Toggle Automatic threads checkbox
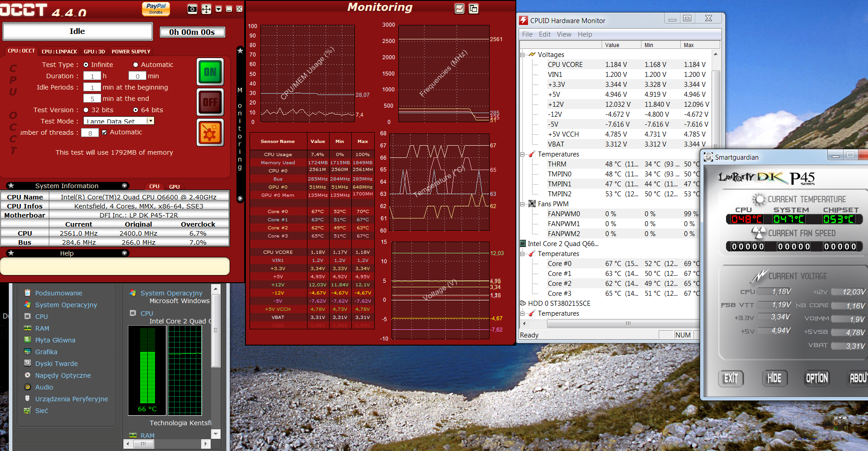 pos(104,133)
